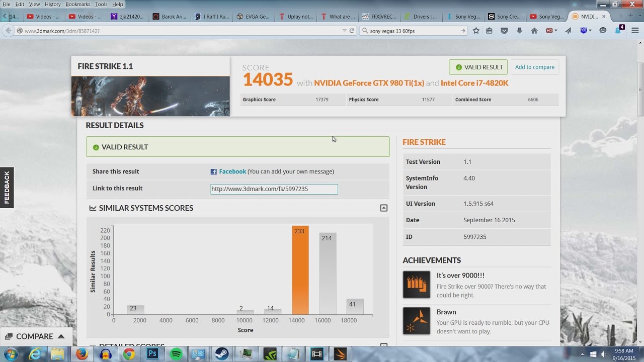Click the Add to compare button
Screen dimensions: 644x362
(535, 67)
